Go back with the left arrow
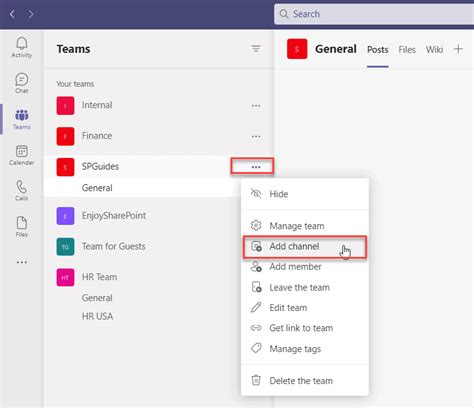This screenshot has height=408, width=474. (12, 14)
